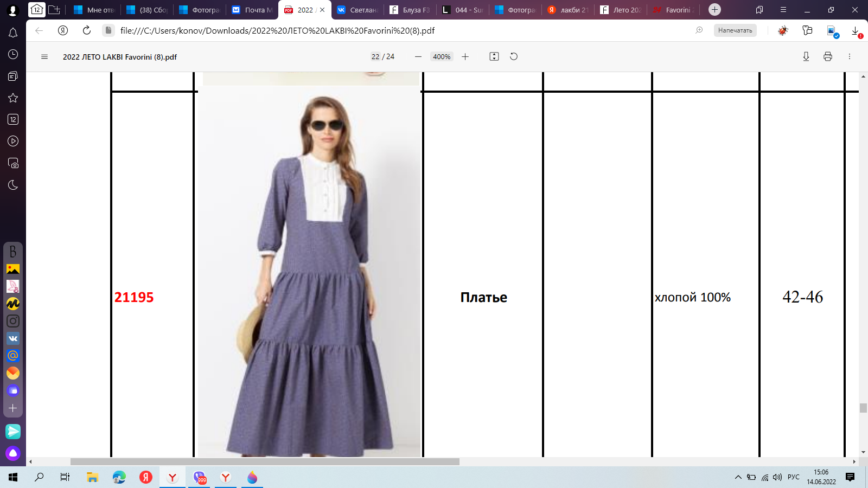Open a new tab with plus
This screenshot has width=868, height=488.
714,10
